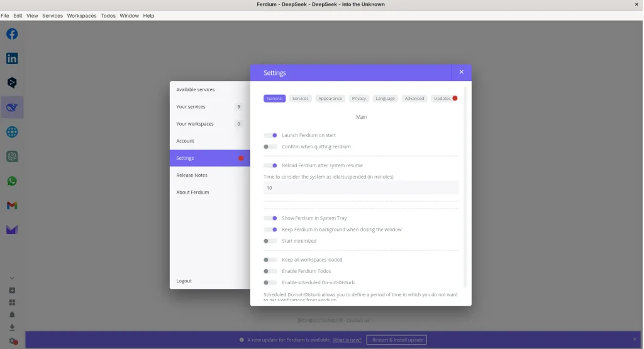This screenshot has width=644, height=349.
Task: Open the purple envelope mail service
Action: [x=12, y=230]
